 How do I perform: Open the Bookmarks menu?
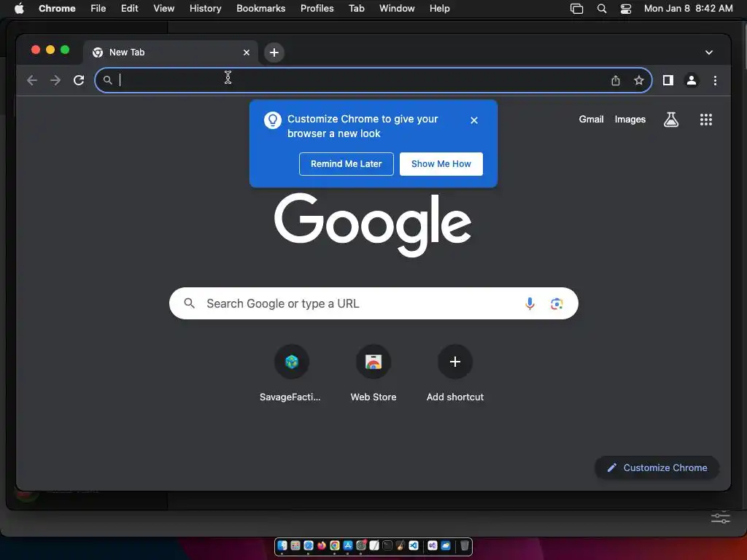point(260,9)
